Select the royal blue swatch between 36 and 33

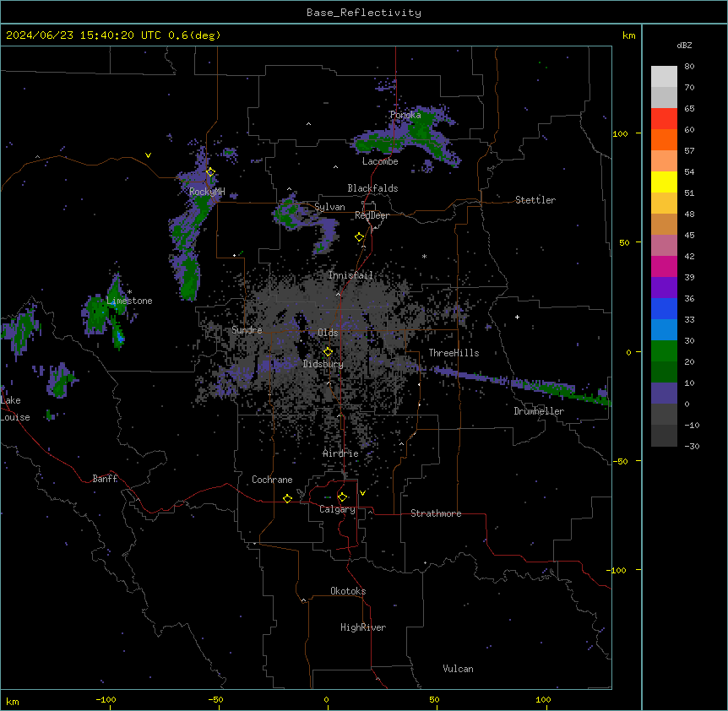[x=664, y=308]
